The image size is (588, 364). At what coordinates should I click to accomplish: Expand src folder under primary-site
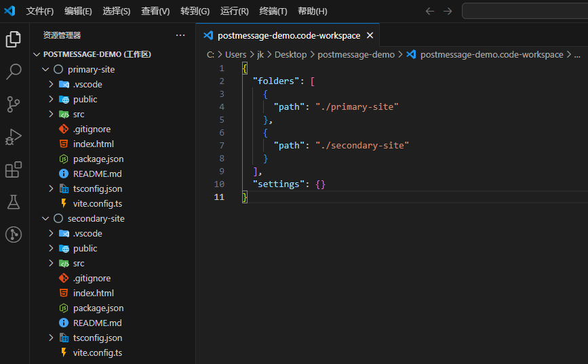pos(51,115)
